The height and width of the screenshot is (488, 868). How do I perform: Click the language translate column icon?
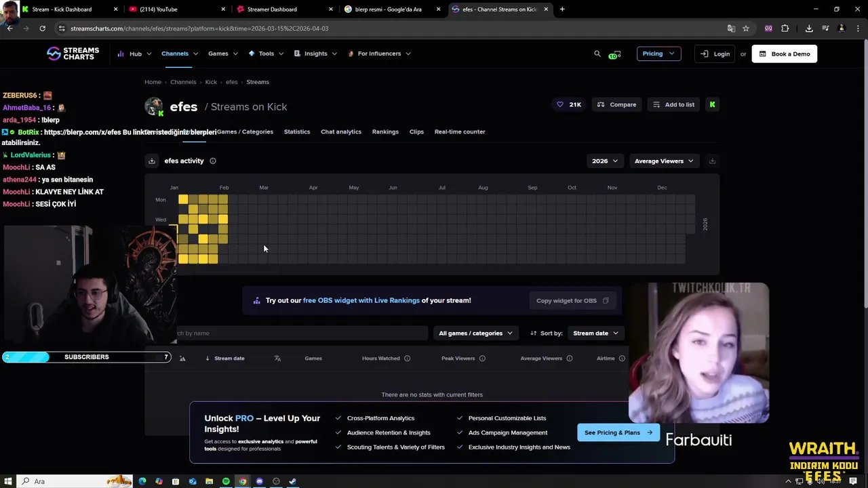277,358
